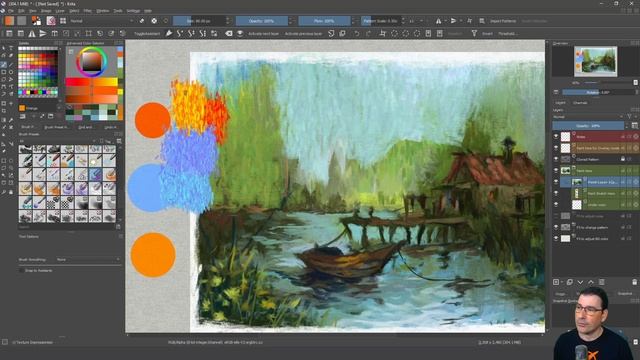Click the vertical mirror tool icon
The image size is (640, 360).
click(x=453, y=21)
